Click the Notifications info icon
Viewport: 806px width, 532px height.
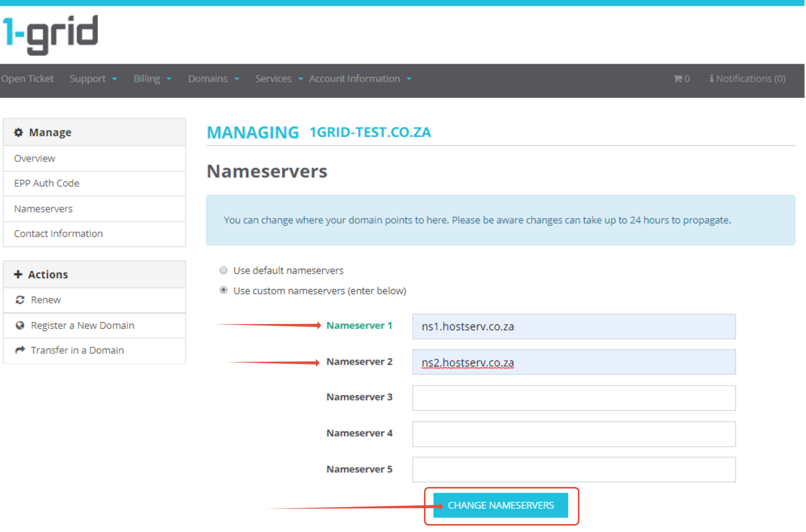tap(711, 79)
